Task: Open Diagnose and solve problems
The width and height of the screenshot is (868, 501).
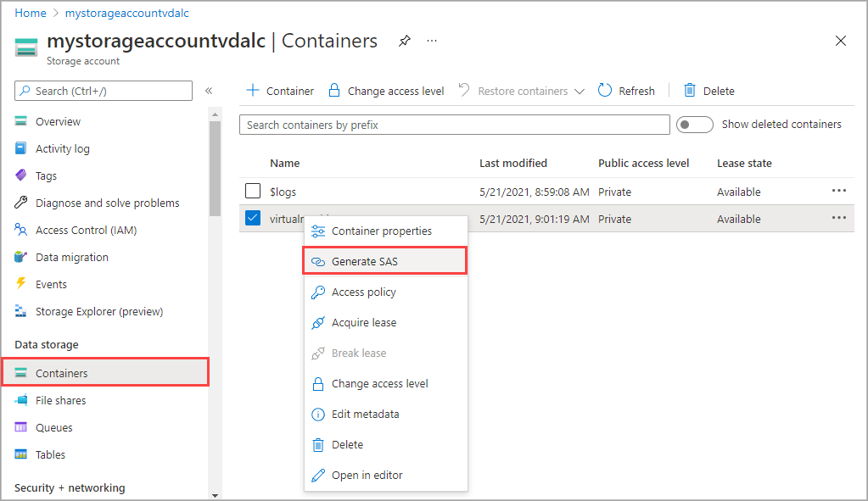Action: click(106, 203)
